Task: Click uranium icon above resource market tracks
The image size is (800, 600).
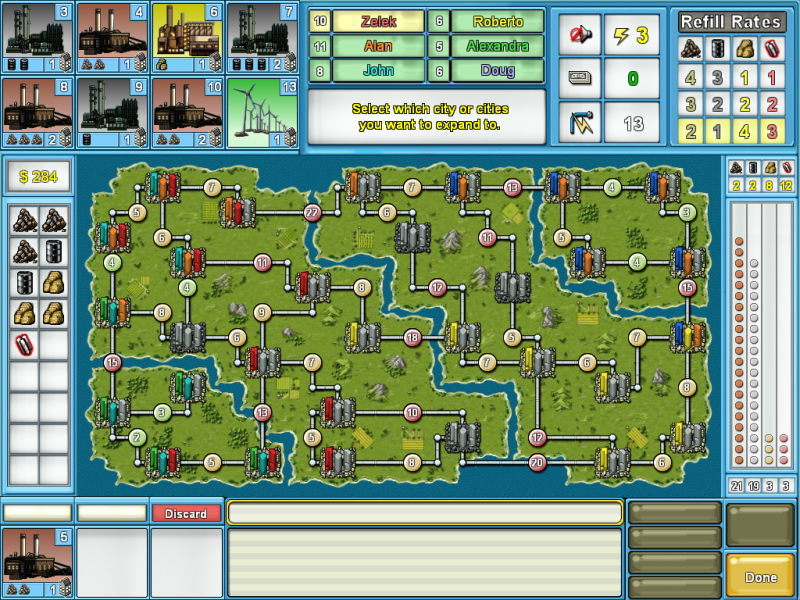Action: click(786, 168)
